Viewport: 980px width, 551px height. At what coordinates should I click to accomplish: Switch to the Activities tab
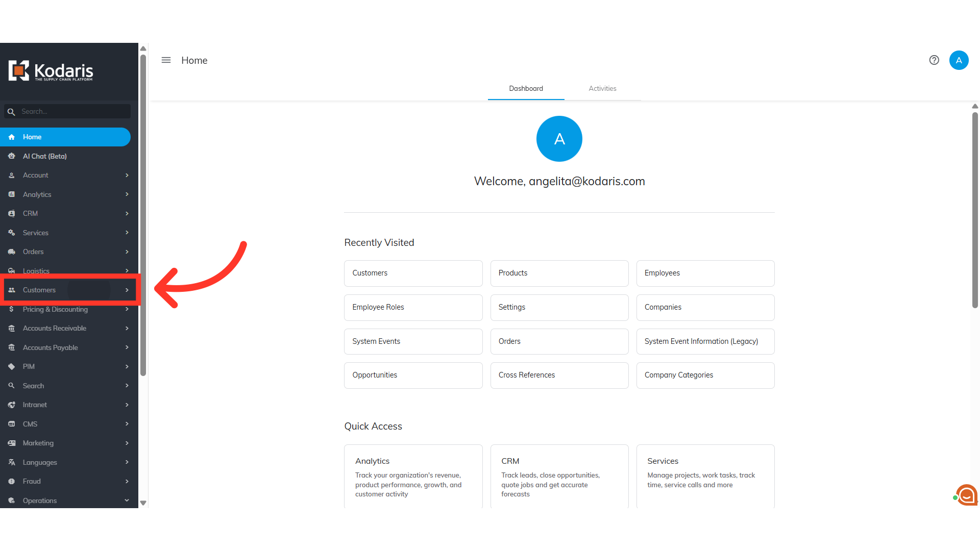coord(602,88)
